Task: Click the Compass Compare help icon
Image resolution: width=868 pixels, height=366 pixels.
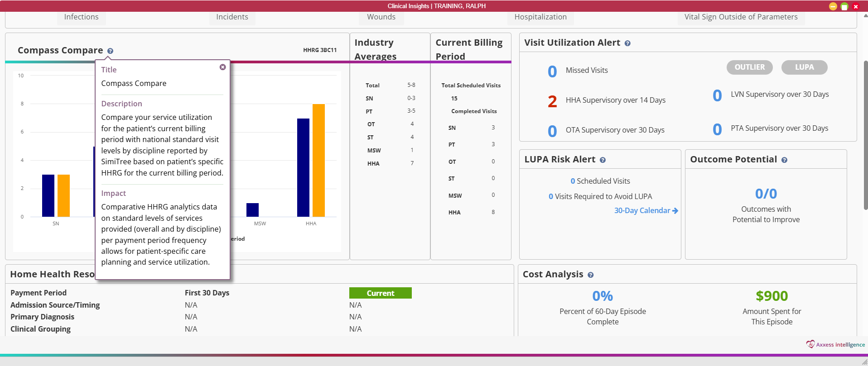Action: click(x=110, y=51)
